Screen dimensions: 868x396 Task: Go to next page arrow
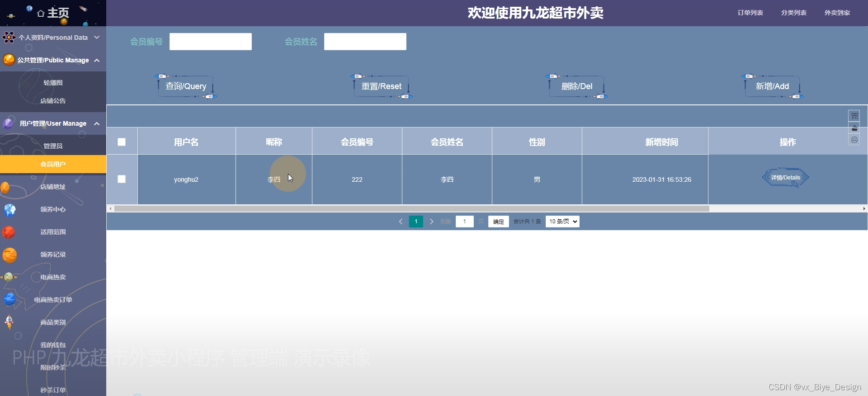coord(431,222)
